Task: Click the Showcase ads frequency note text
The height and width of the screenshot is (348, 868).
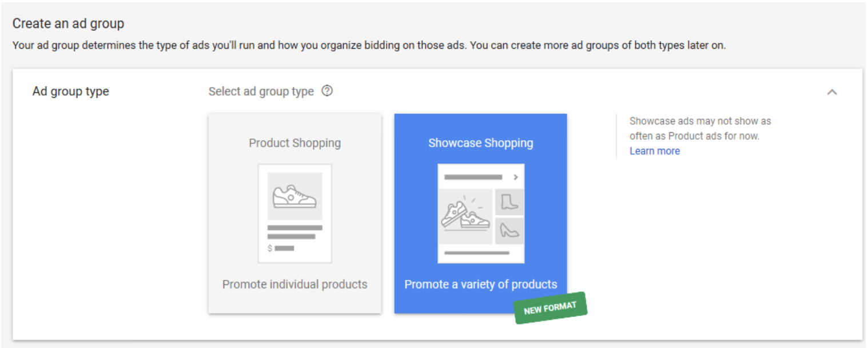Action: coord(700,129)
